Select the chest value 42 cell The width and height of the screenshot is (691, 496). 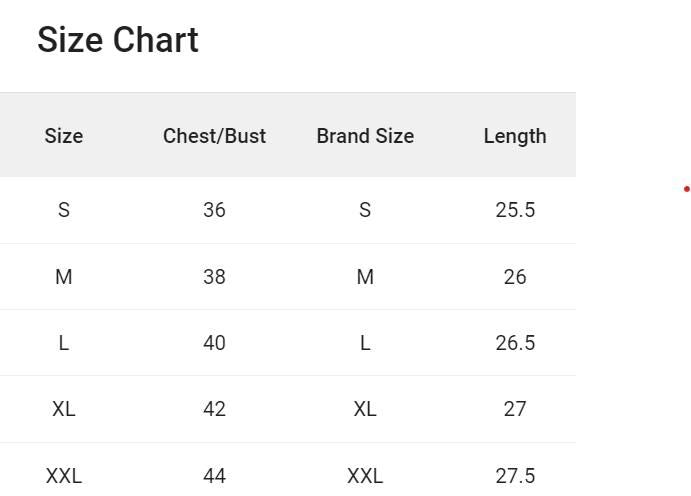pyautogui.click(x=214, y=409)
